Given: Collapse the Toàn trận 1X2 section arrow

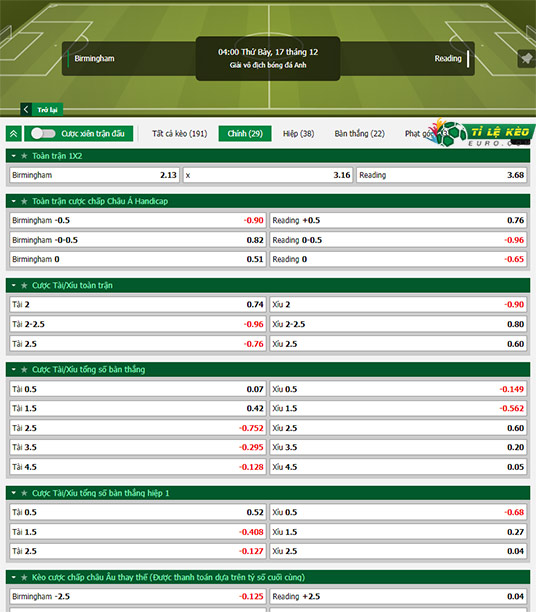Looking at the screenshot, I should 14,156.
